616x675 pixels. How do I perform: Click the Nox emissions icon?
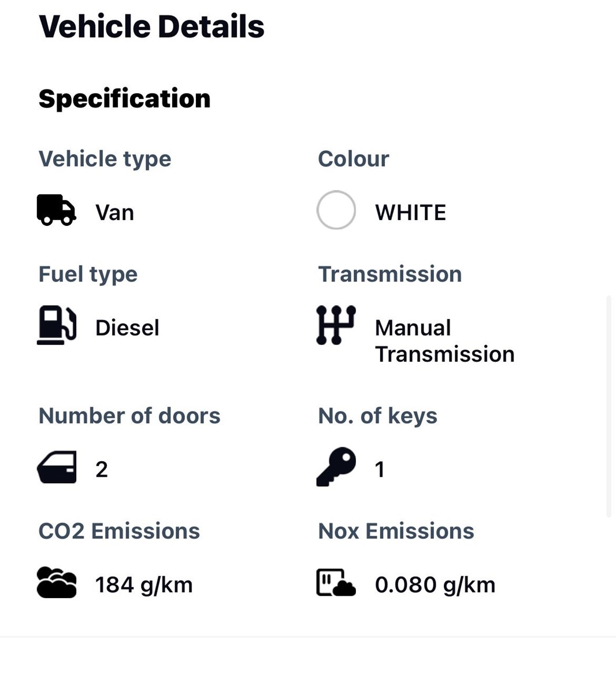[336, 583]
